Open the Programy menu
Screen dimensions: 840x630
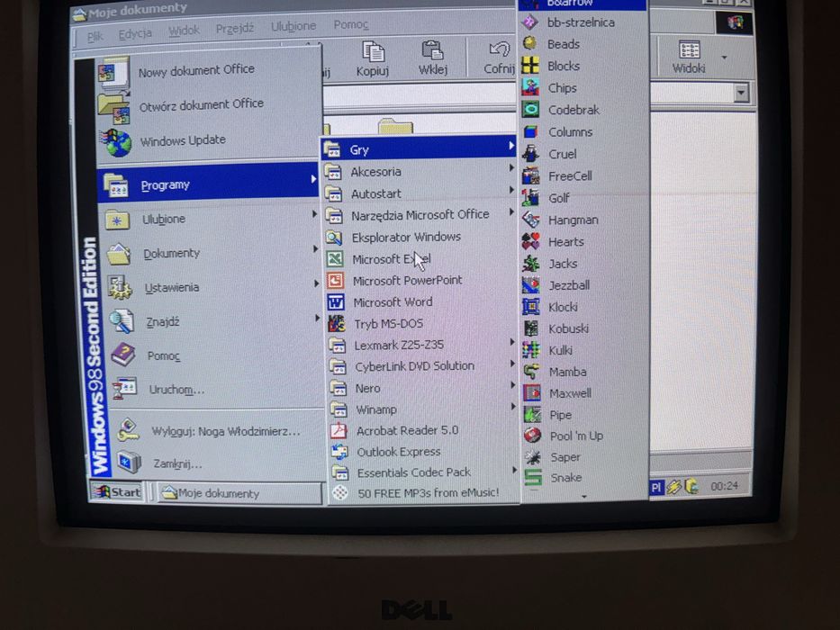coord(208,184)
